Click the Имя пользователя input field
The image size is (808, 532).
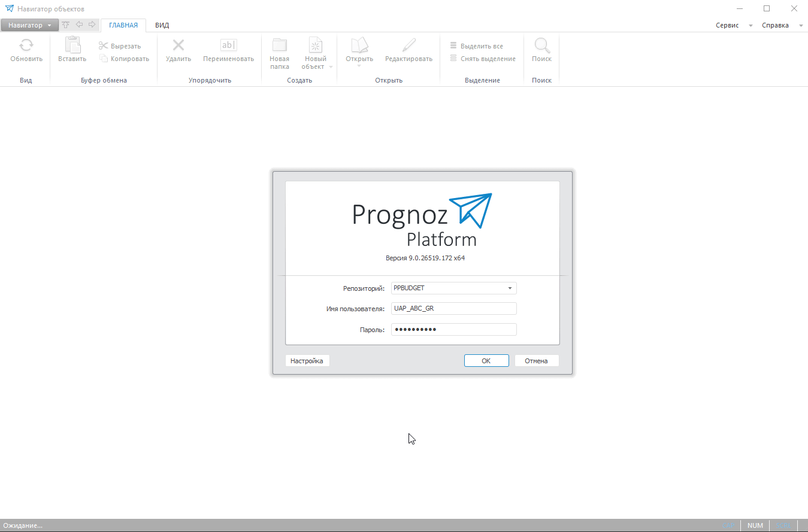[x=454, y=309]
